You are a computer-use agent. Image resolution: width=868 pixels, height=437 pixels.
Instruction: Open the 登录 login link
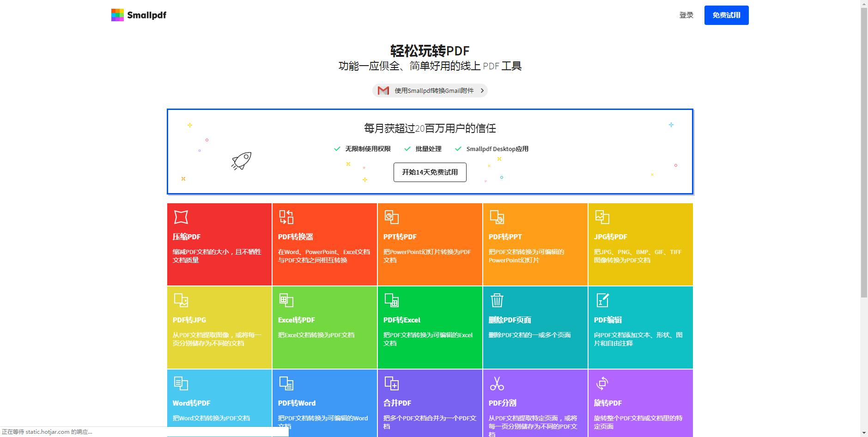click(x=686, y=15)
